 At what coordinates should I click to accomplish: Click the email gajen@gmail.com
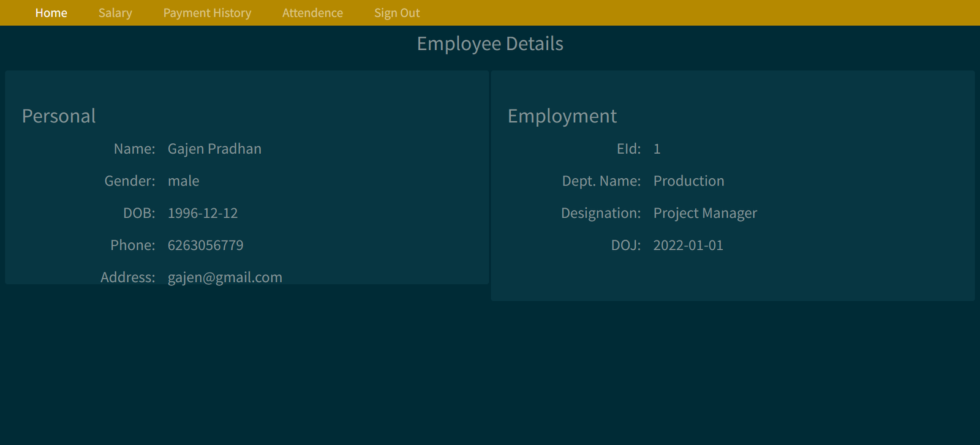click(x=225, y=277)
